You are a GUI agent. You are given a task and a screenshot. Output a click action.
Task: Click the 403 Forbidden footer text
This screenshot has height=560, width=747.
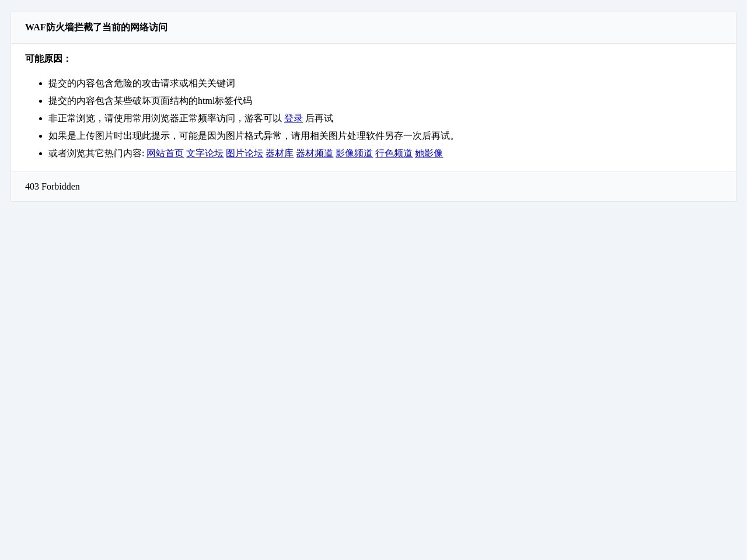pyautogui.click(x=53, y=187)
